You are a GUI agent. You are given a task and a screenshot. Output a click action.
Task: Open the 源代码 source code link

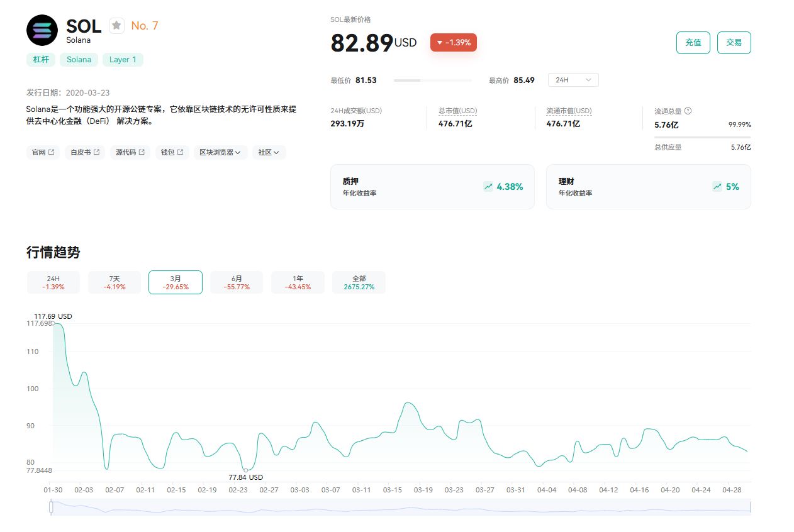(x=130, y=152)
